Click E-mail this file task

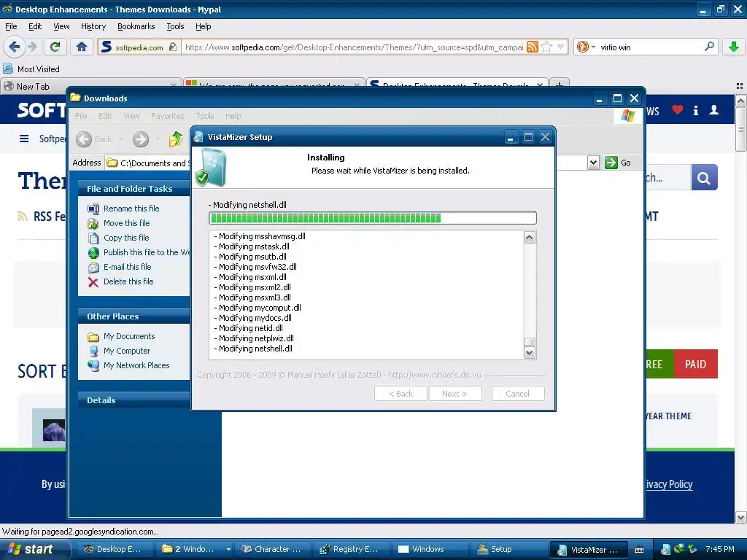(x=127, y=267)
